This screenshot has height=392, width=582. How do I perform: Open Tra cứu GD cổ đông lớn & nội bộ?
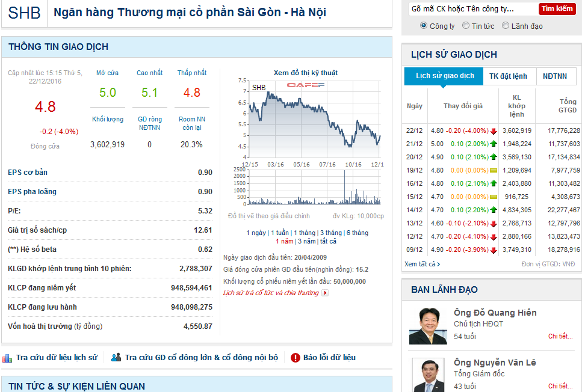click(x=201, y=358)
